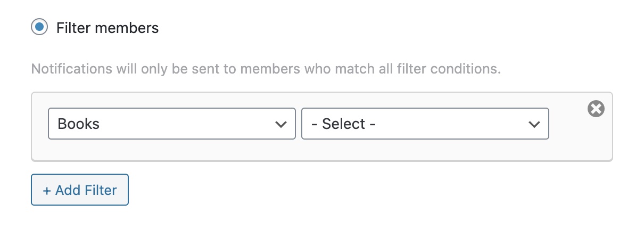
Task: Click the + Add Filter button
Action: (x=80, y=190)
